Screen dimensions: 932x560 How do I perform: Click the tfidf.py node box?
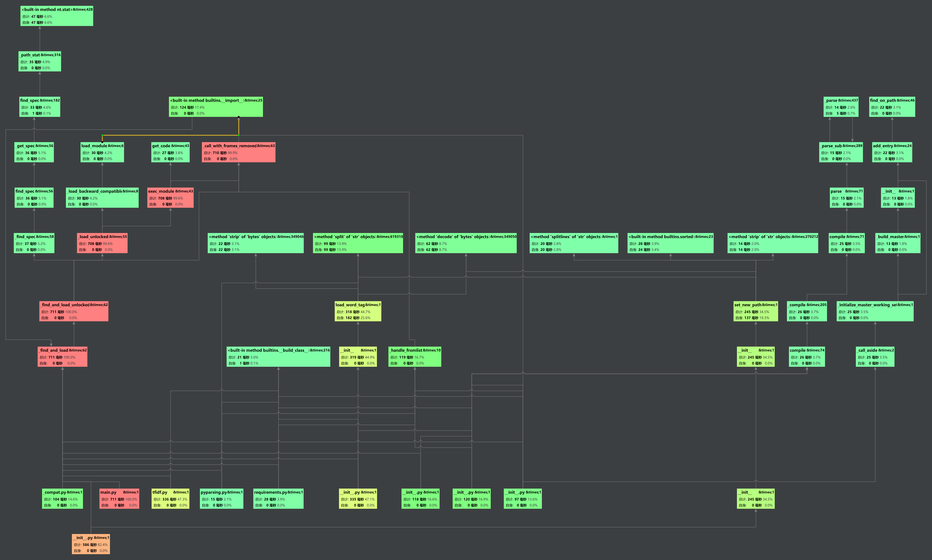point(170,499)
